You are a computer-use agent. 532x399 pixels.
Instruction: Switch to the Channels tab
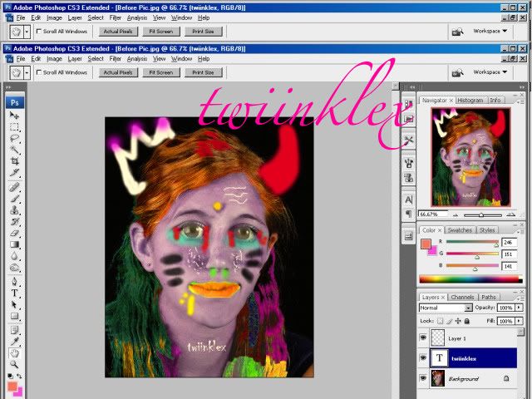[x=462, y=297]
